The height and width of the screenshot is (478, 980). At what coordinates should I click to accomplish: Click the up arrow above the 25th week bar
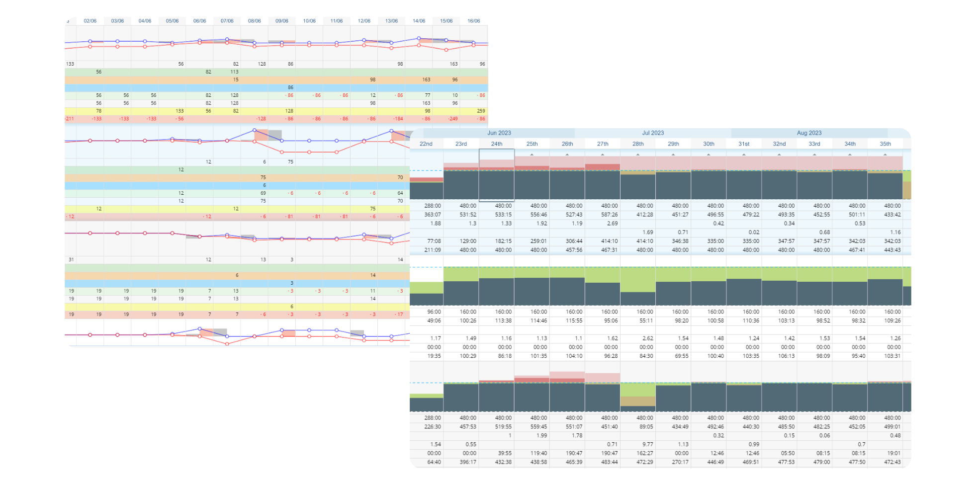pos(532,155)
